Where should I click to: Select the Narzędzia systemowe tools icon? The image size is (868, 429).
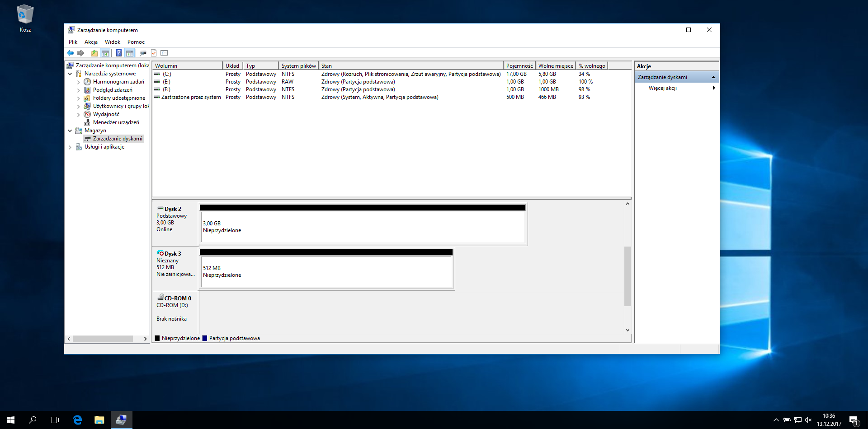click(79, 74)
